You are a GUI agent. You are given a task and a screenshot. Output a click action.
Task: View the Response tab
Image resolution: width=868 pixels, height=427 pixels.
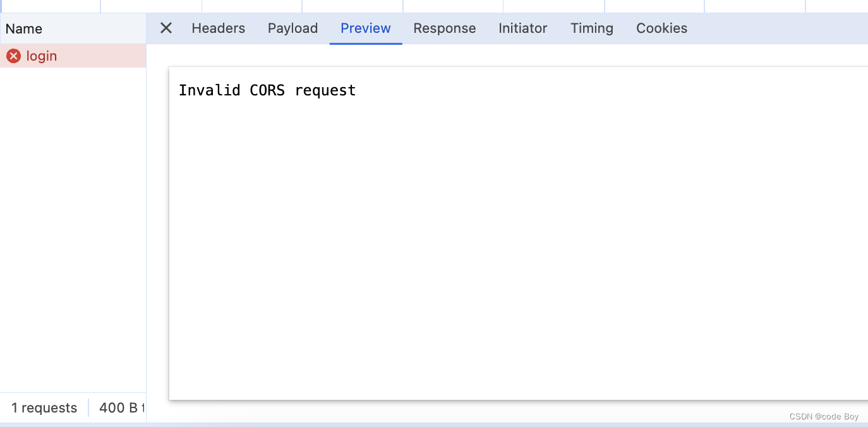coord(445,28)
